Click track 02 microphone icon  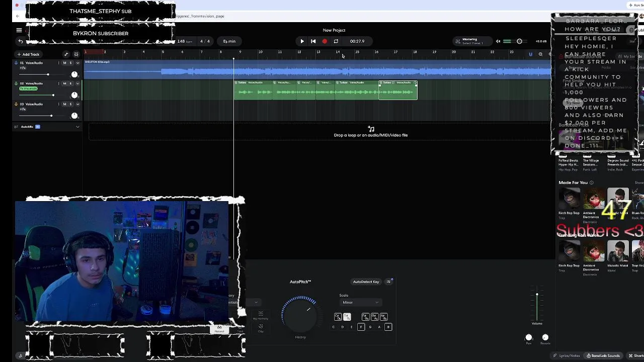pos(16,83)
